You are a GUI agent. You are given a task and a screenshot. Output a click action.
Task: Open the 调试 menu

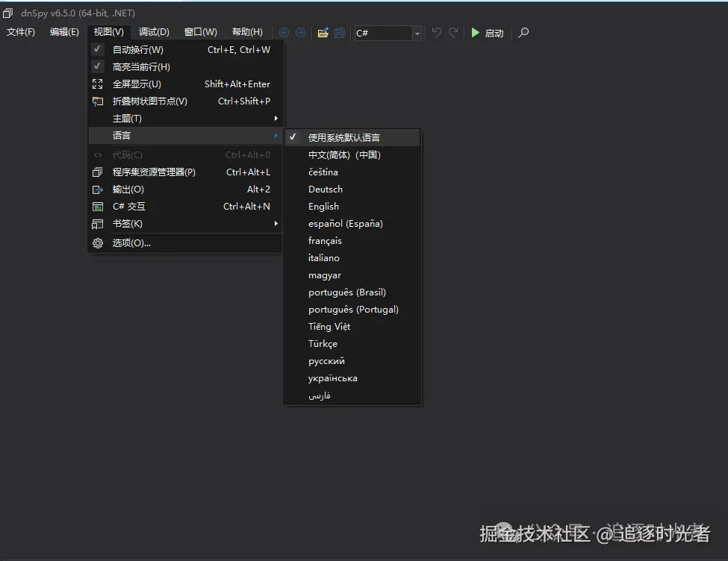click(x=153, y=32)
